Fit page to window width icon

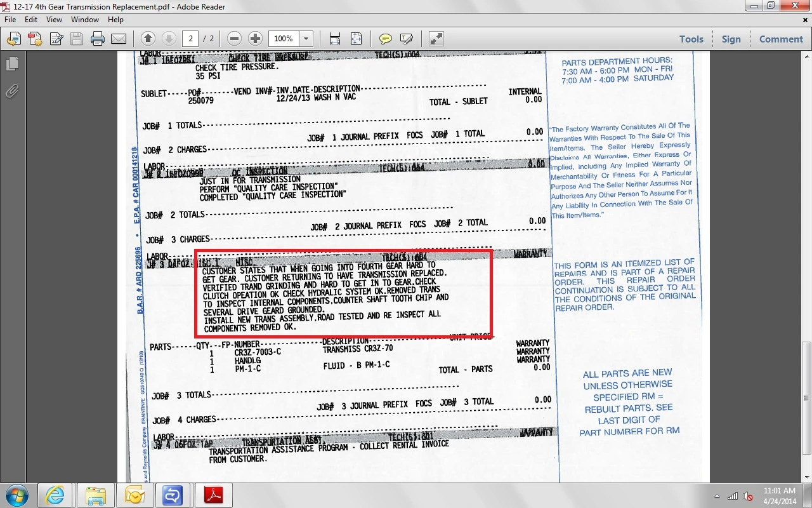coord(335,39)
